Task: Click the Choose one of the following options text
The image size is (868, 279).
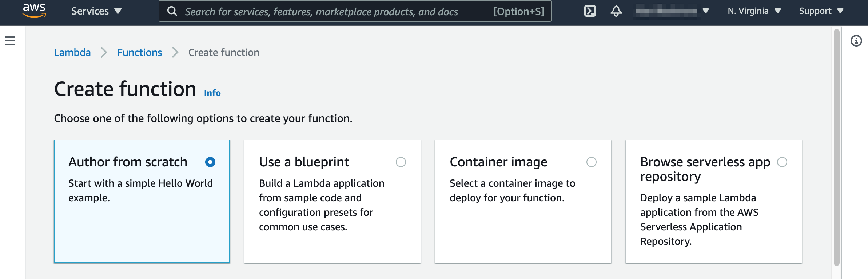Action: click(x=203, y=118)
